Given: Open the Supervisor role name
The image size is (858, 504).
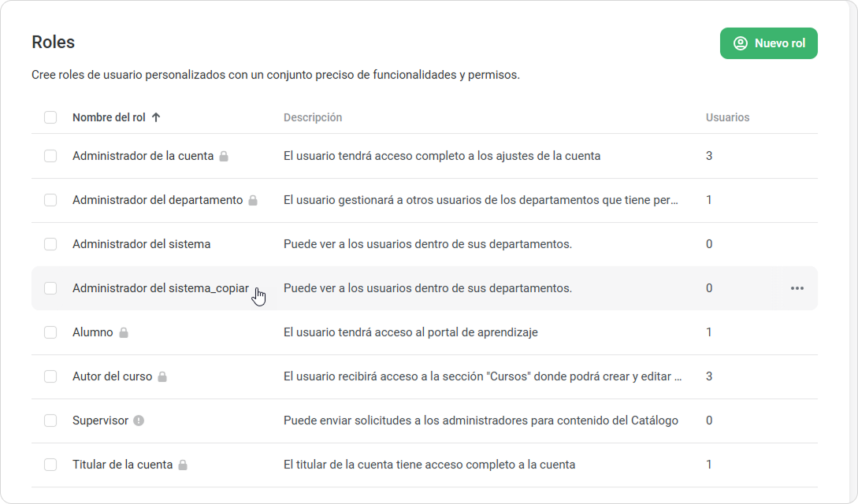Looking at the screenshot, I should point(100,421).
